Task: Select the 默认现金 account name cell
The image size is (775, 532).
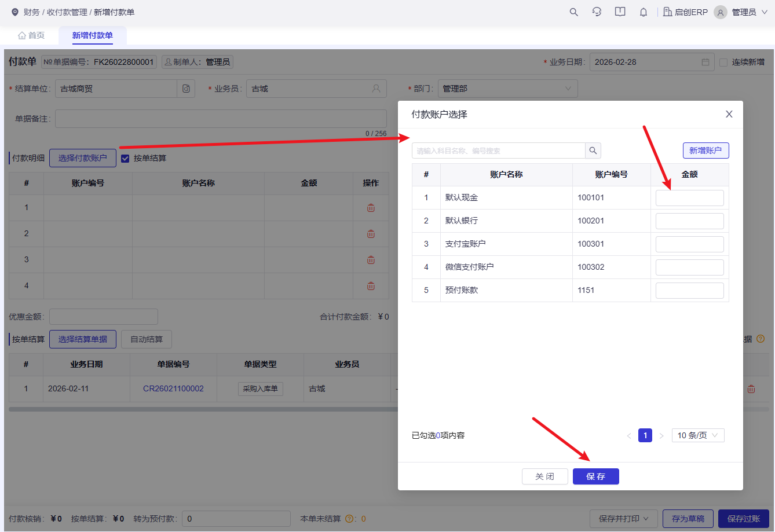Action: point(507,198)
